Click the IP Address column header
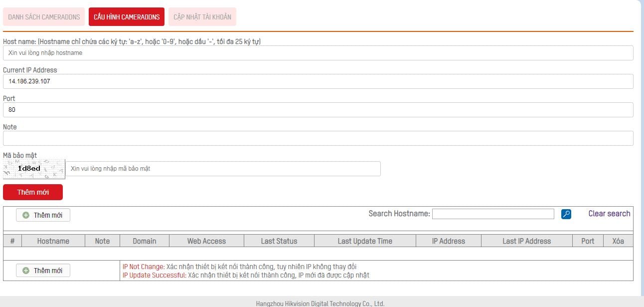This screenshot has height=307, width=644. (x=449, y=241)
